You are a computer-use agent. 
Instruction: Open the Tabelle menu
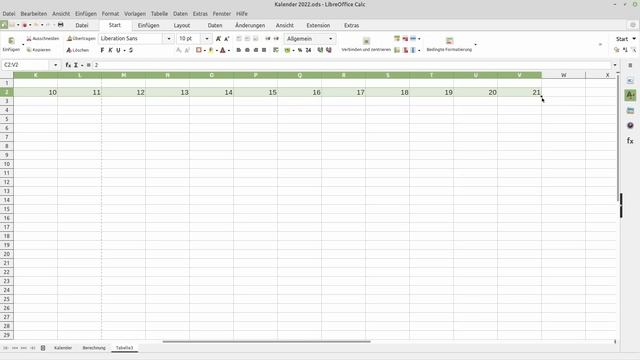pyautogui.click(x=159, y=13)
